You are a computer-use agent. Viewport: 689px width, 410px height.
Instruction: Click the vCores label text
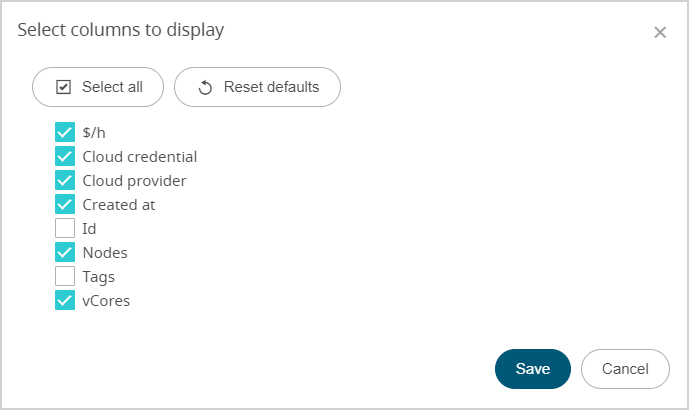point(106,301)
